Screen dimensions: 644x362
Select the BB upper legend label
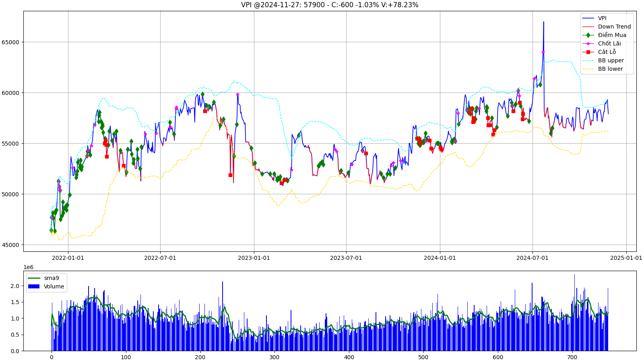point(611,60)
